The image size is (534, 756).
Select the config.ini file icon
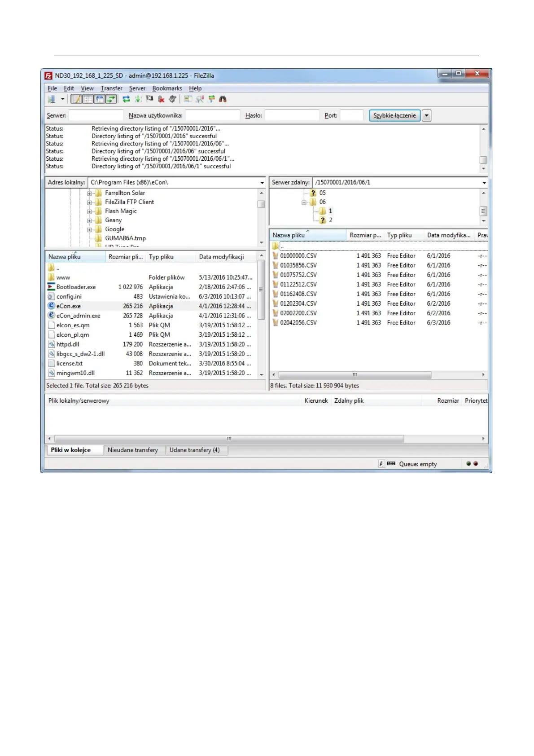[x=51, y=296]
